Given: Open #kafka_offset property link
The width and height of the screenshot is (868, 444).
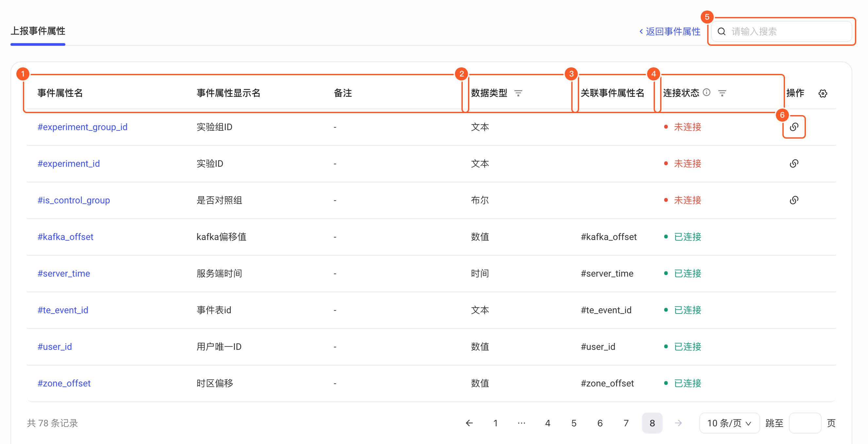Looking at the screenshot, I should (x=65, y=237).
